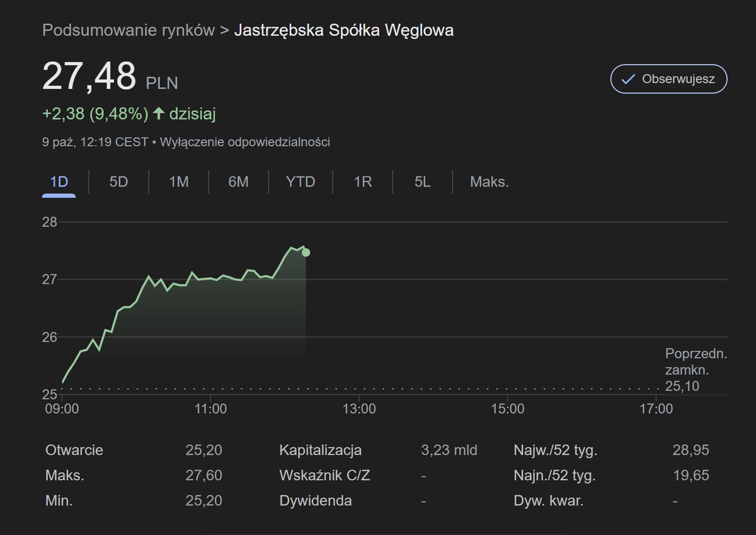This screenshot has width=756, height=535.
Task: Click the 28 price axis label
Action: tap(50, 222)
